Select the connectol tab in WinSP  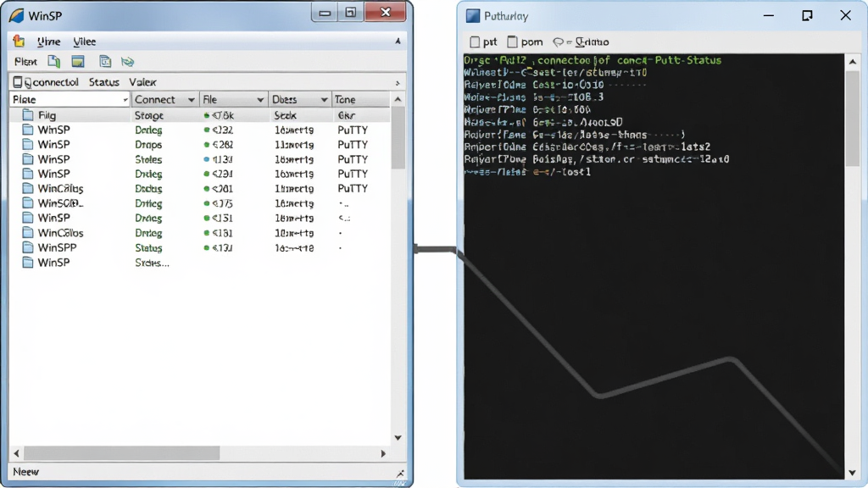52,82
